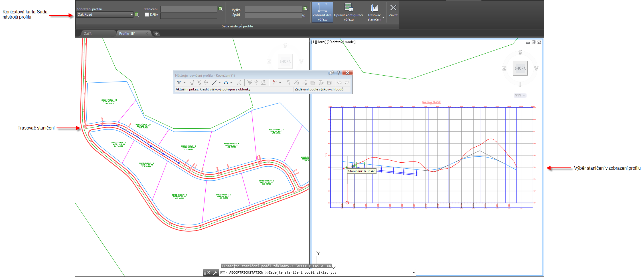644x277 pixels.
Task: Open Upravit konfiguraci výřezu
Action: click(348, 12)
